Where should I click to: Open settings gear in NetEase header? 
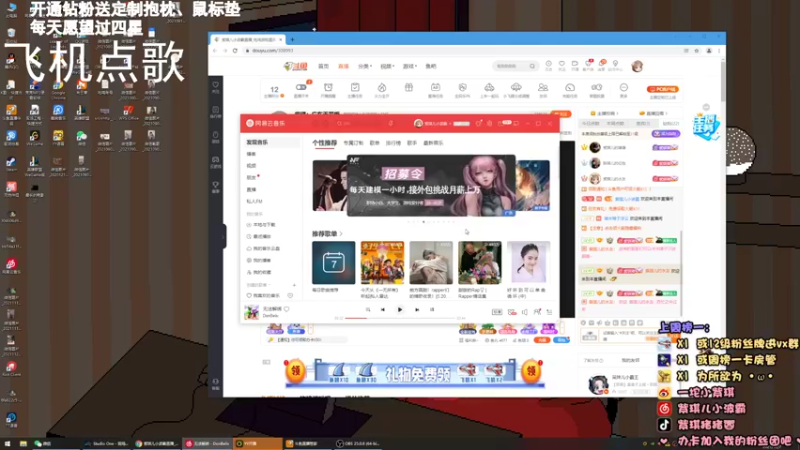[x=489, y=123]
